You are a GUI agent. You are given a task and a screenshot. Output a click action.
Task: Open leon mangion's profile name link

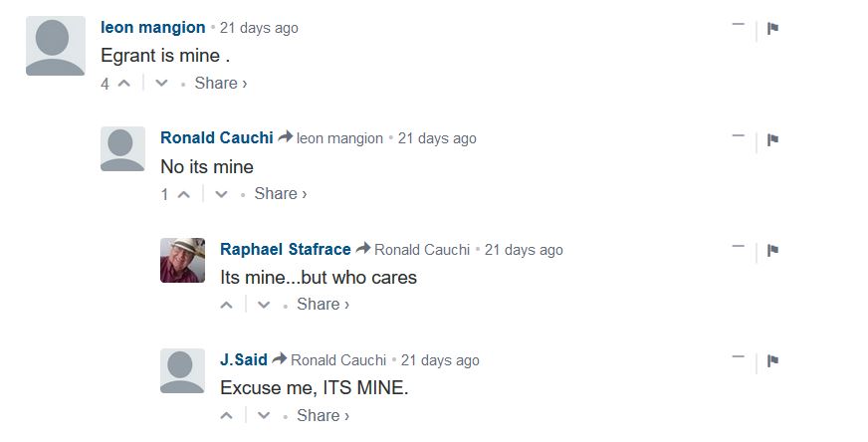(153, 28)
